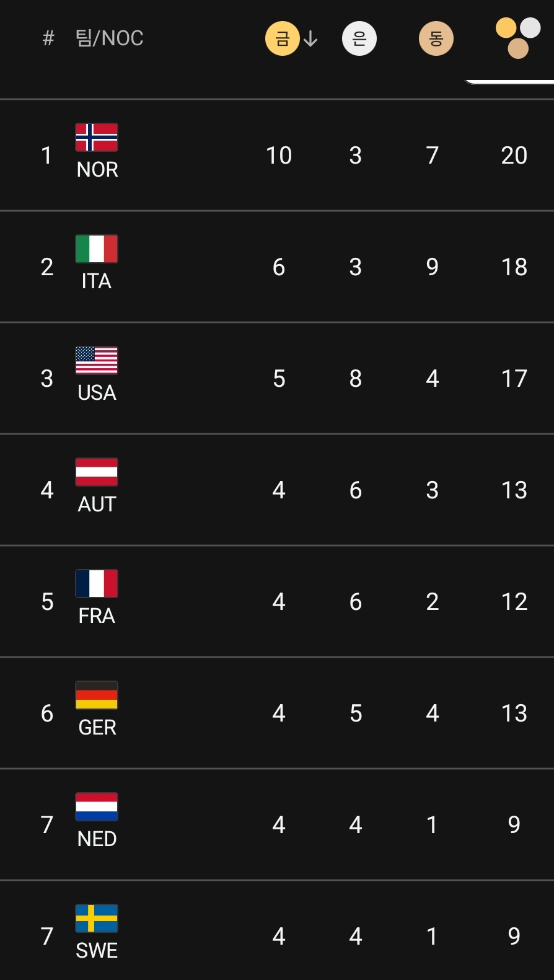Sort by gold medal icon

(x=282, y=38)
